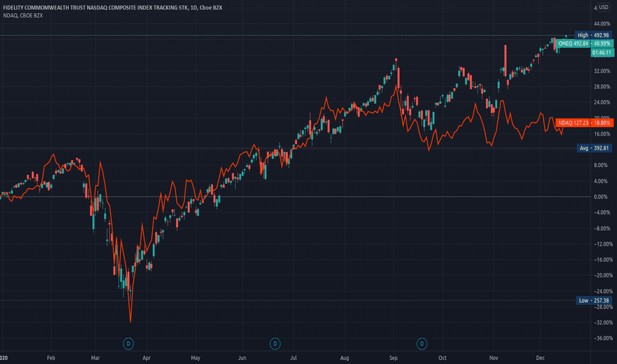Click the Jun time axis label

pos(242,357)
